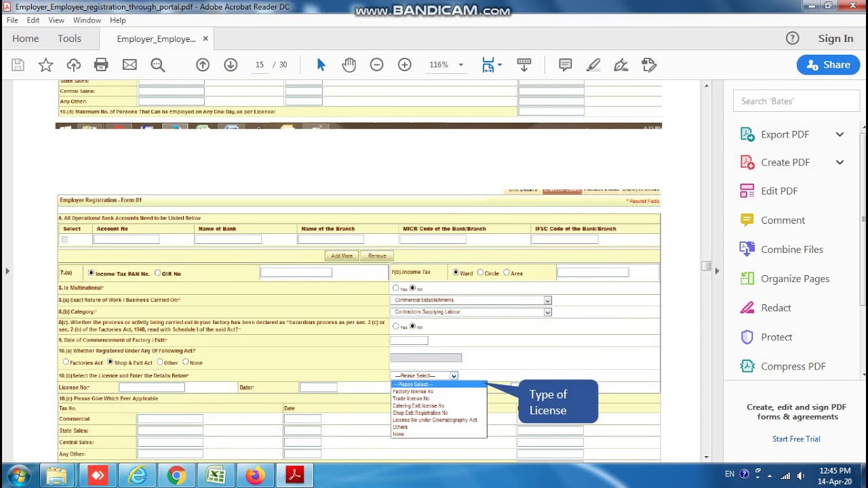
Task: Open the Window menu
Action: coord(87,20)
